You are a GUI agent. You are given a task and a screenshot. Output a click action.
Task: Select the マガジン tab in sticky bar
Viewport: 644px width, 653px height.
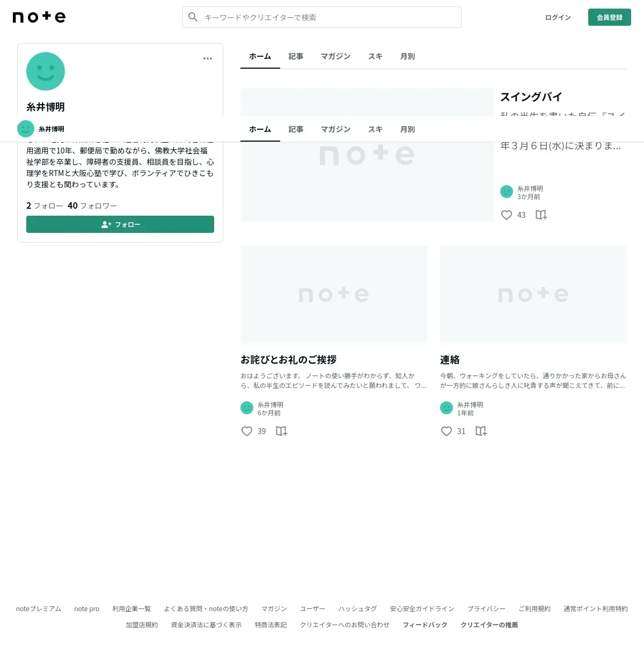336,129
